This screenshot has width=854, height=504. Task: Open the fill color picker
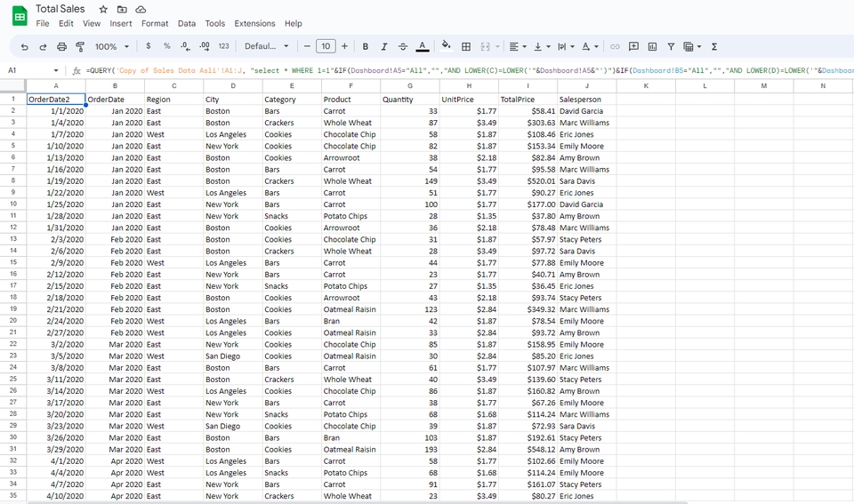point(446,46)
